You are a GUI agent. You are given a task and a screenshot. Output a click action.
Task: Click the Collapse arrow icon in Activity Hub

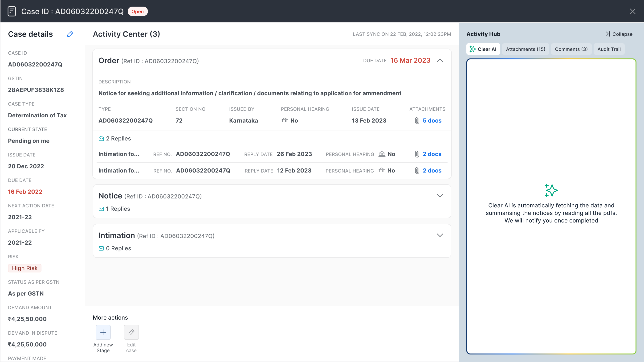tap(606, 34)
